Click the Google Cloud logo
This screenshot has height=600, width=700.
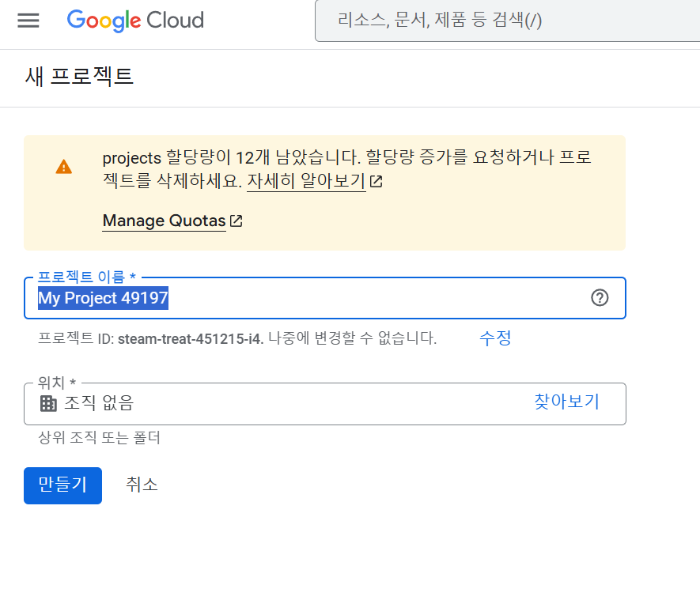coord(135,21)
